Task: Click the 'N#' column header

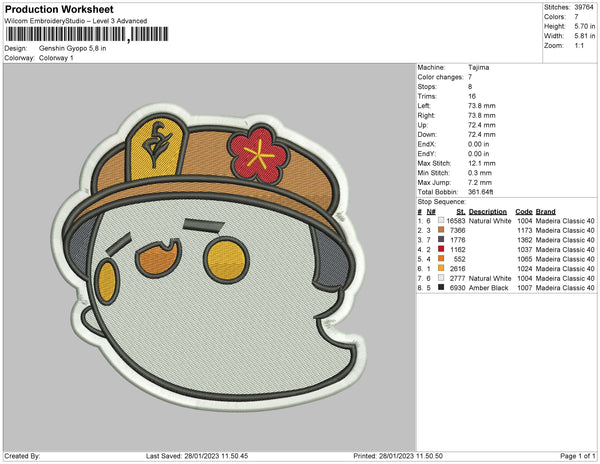Action: [x=431, y=212]
